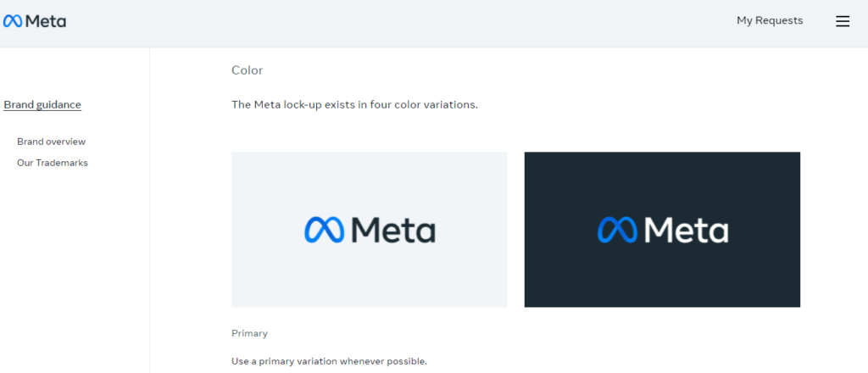868x373 pixels.
Task: Select the Brand guidance sidebar heading
Action: click(x=42, y=104)
